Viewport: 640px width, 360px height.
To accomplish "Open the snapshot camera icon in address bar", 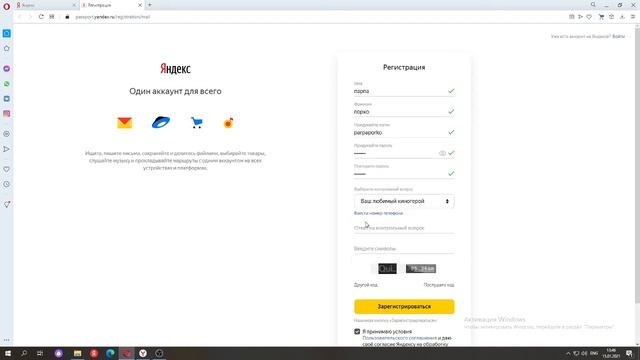I will (x=571, y=17).
